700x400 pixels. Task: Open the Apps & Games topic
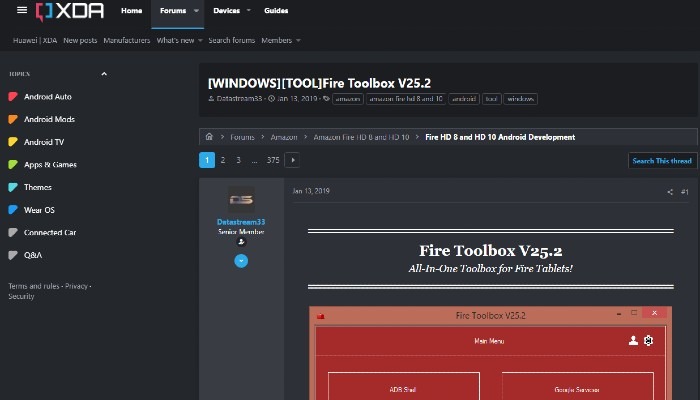click(x=50, y=164)
